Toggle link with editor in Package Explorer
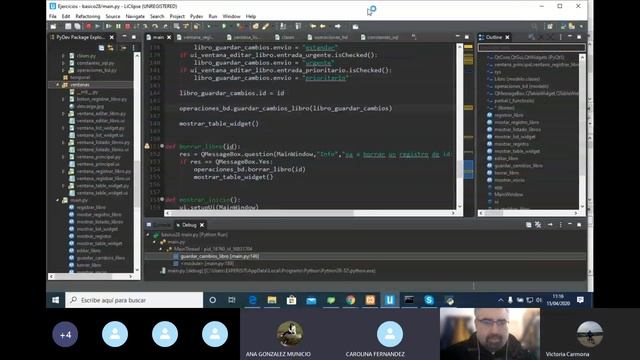 pyautogui.click(x=111, y=48)
